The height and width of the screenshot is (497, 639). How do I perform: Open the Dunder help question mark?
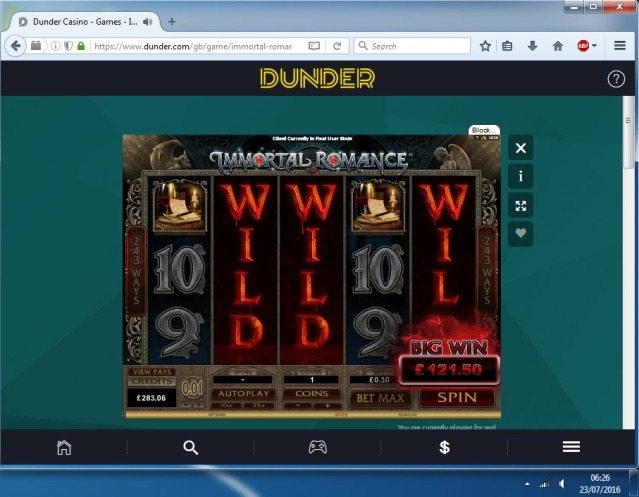pos(616,79)
